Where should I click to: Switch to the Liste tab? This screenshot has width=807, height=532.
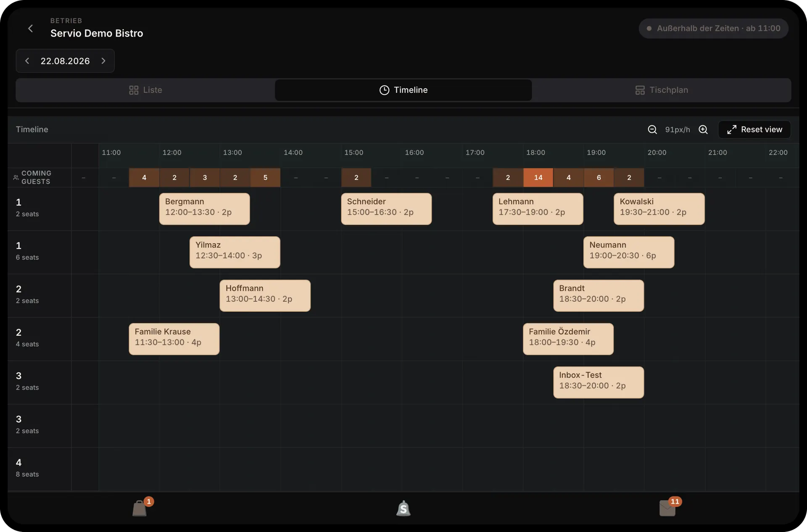pyautogui.click(x=145, y=90)
